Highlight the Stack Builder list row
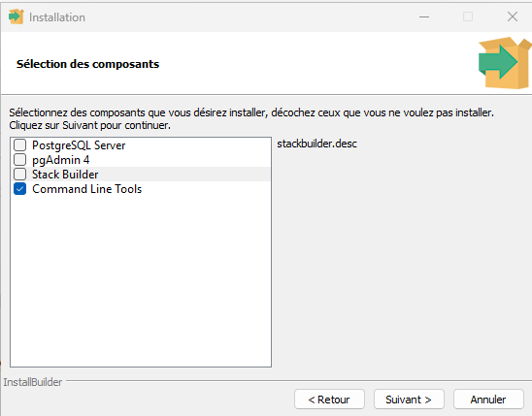This screenshot has height=416, width=532. pos(141,175)
